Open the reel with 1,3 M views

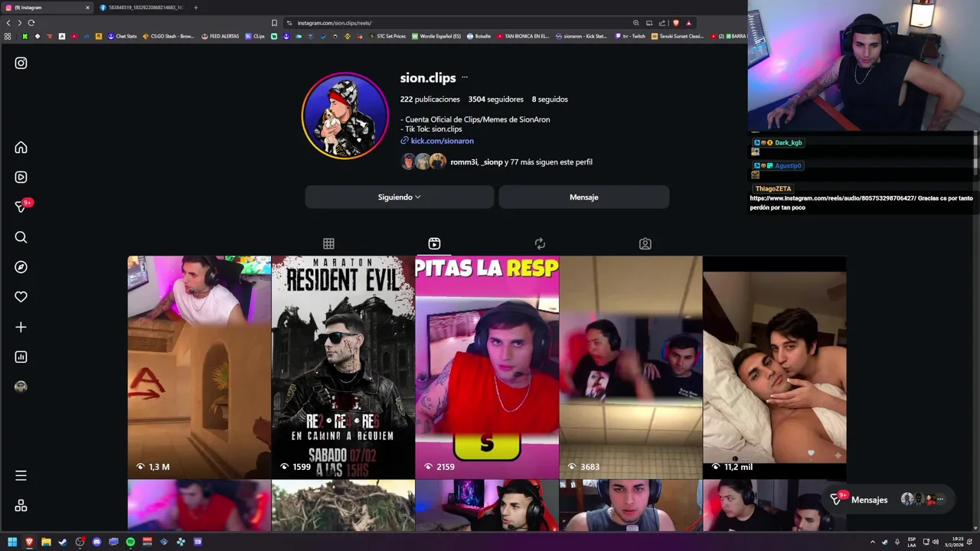pyautogui.click(x=199, y=367)
